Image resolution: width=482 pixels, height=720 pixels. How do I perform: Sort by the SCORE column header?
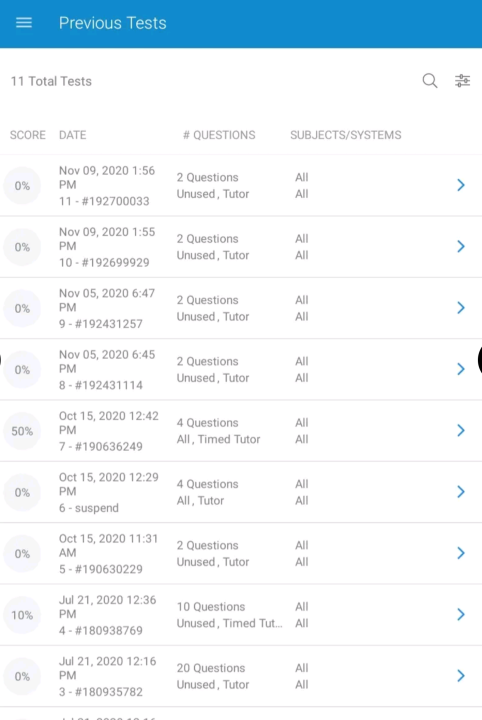tap(28, 135)
